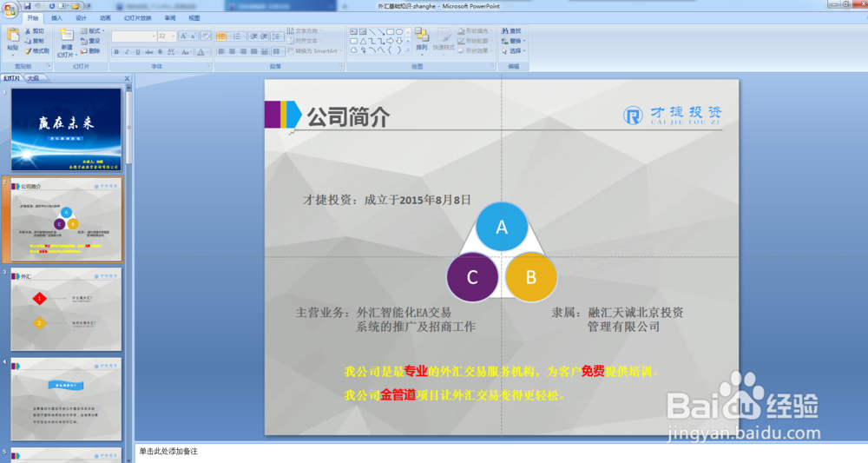Expand the shapes gallery more arrow

coord(409,50)
